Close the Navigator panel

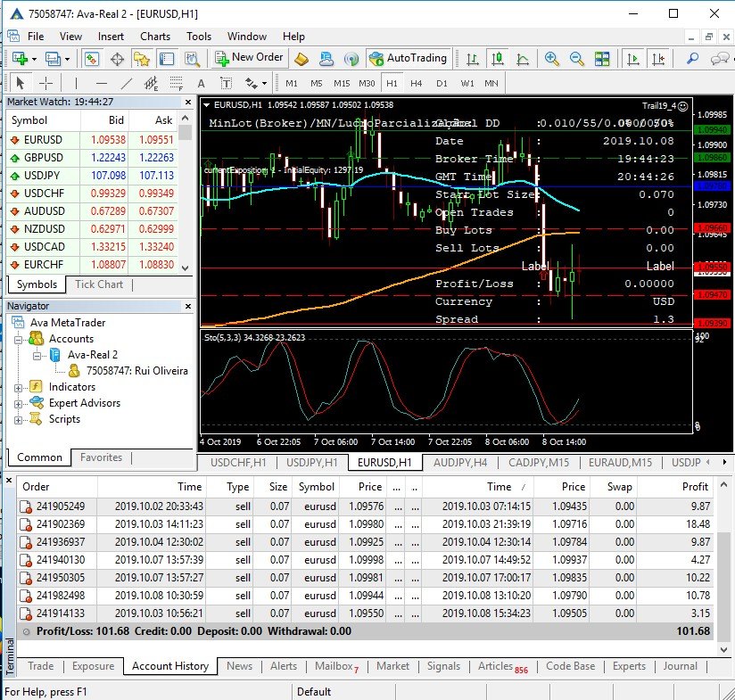188,306
